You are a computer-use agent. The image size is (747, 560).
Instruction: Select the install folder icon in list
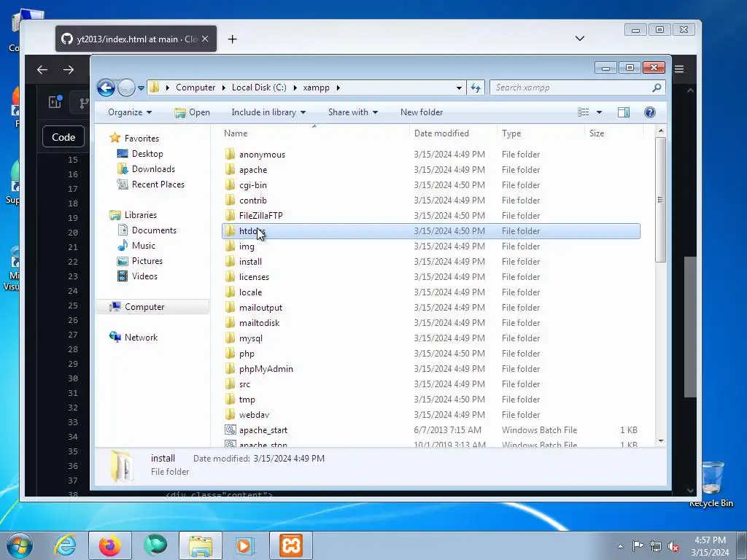230,261
